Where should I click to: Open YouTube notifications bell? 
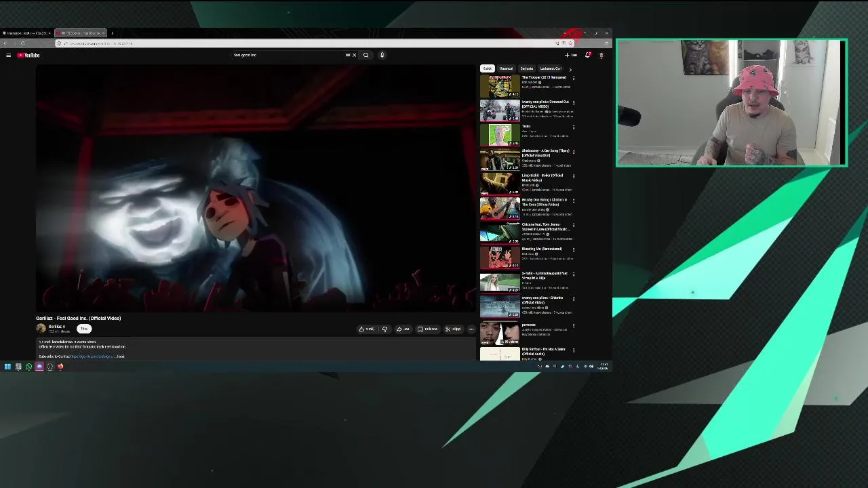588,55
